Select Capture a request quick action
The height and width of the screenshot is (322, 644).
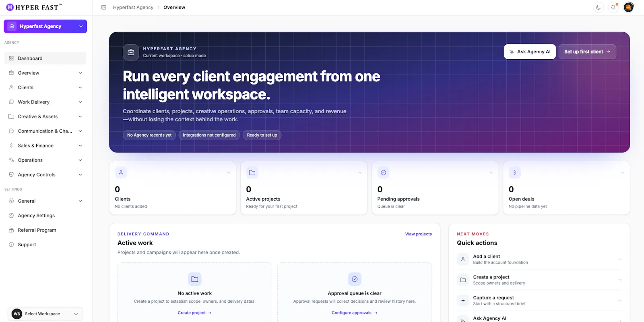pos(539,300)
